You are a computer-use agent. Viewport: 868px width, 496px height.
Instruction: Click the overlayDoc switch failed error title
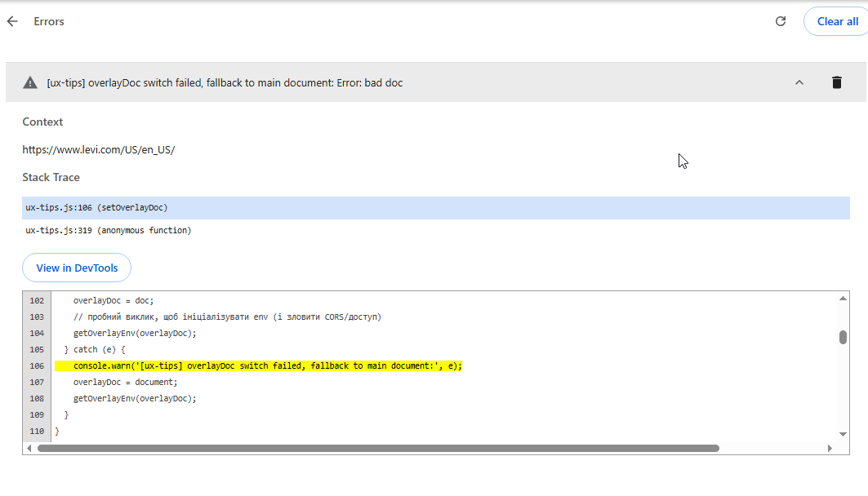point(225,83)
